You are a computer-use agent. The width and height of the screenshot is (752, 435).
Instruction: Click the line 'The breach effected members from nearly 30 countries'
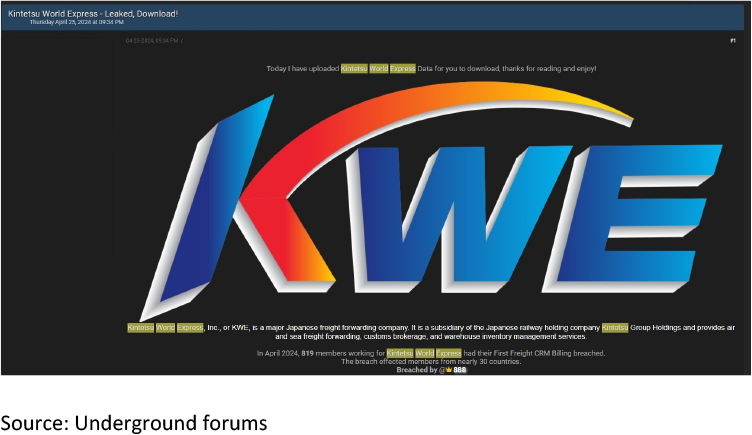[431, 362]
